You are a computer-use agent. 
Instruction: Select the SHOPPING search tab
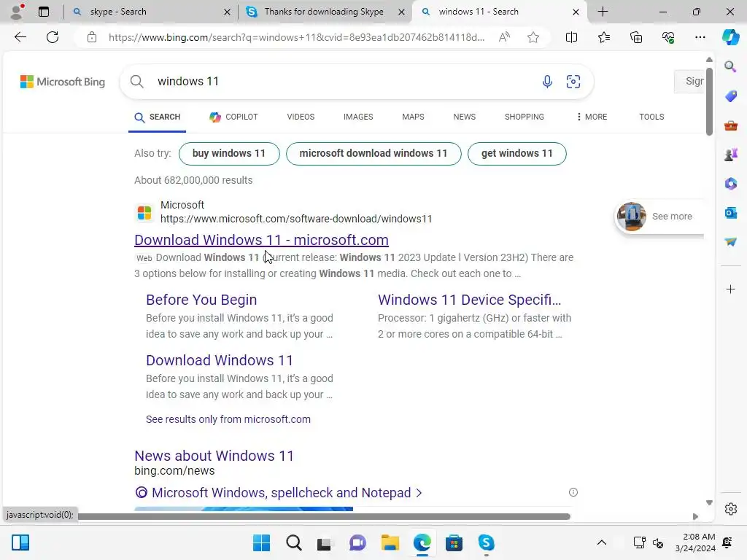(524, 117)
